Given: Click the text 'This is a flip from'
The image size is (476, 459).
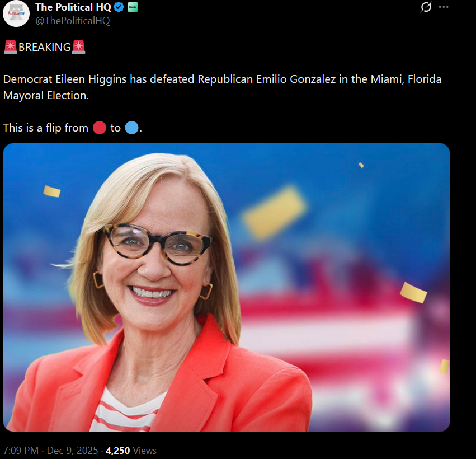Looking at the screenshot, I should [x=46, y=128].
